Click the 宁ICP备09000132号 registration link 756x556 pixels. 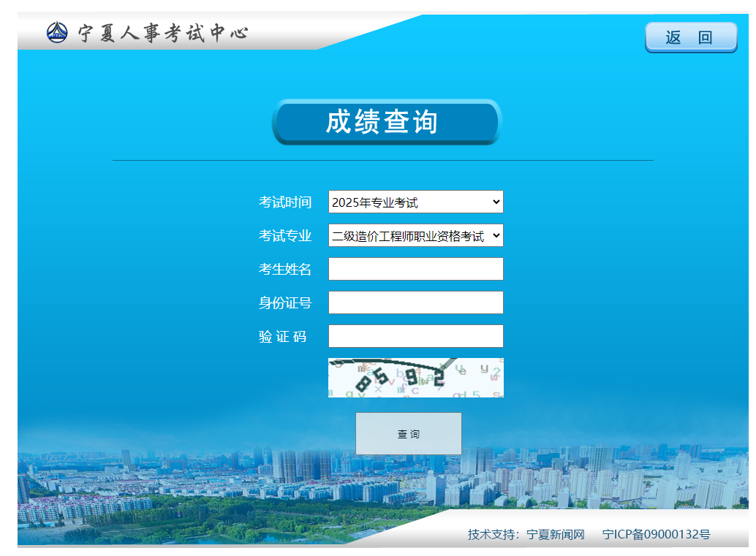click(657, 534)
